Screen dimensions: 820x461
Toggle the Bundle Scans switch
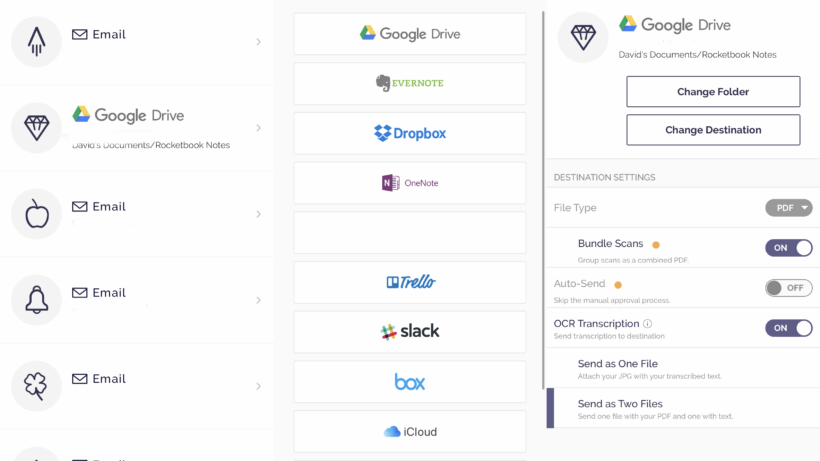click(788, 248)
